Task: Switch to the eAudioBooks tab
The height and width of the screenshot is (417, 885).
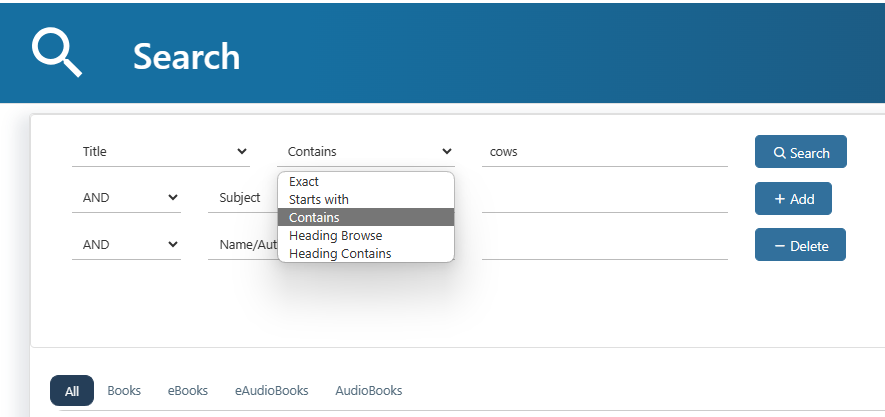Action: [271, 390]
